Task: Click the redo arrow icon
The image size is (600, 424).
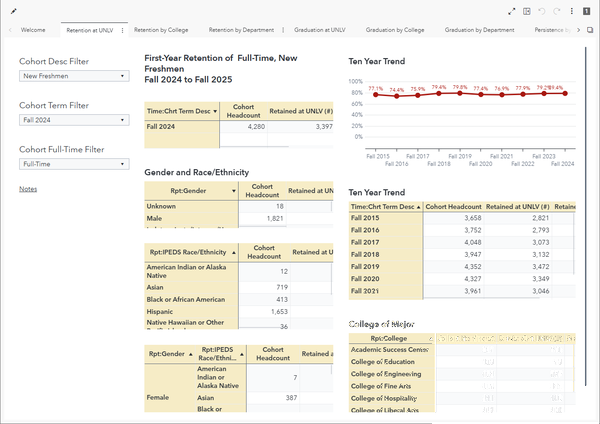Action: [x=557, y=11]
